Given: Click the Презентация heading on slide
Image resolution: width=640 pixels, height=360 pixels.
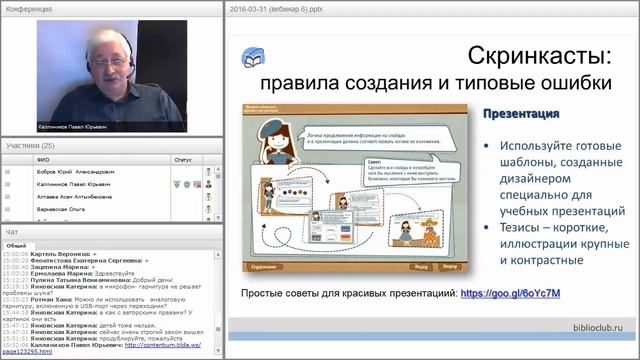Looking at the screenshot, I should click(x=521, y=114).
